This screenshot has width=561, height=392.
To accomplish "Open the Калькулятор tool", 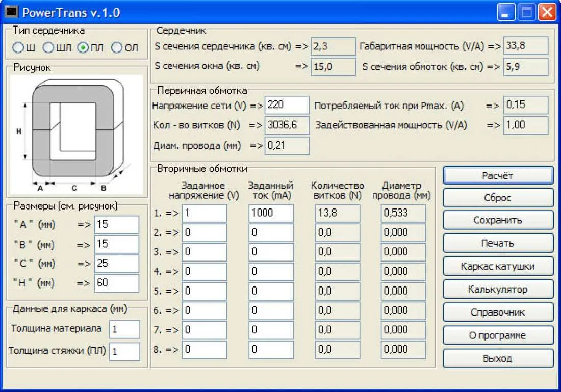I will [x=498, y=289].
